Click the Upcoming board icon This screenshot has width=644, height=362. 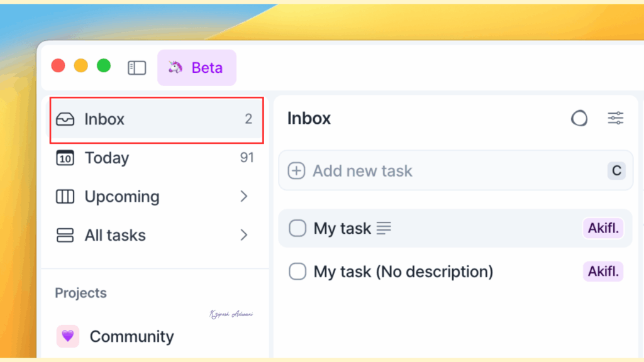point(65,197)
